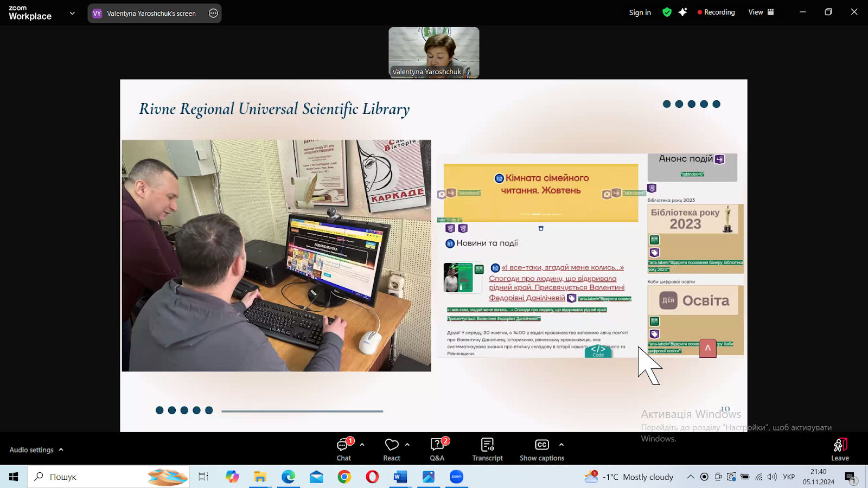Open Task View on the taskbar

click(x=203, y=477)
